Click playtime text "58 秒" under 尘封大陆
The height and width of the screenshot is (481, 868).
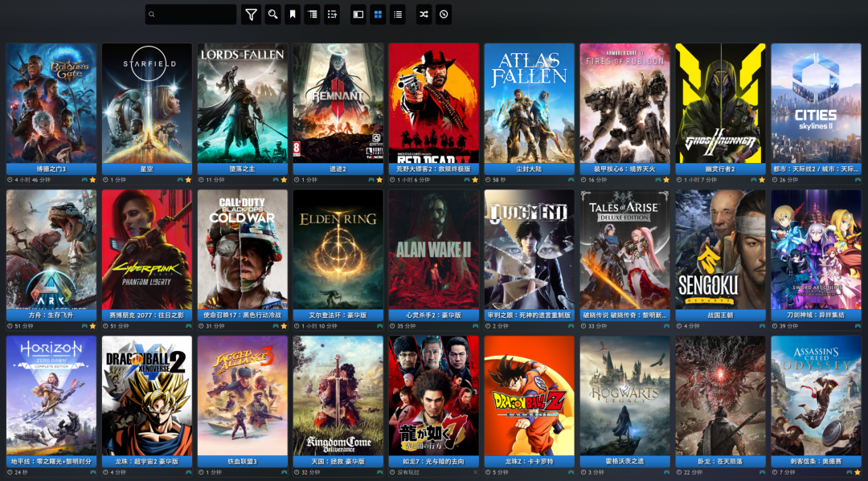point(499,180)
